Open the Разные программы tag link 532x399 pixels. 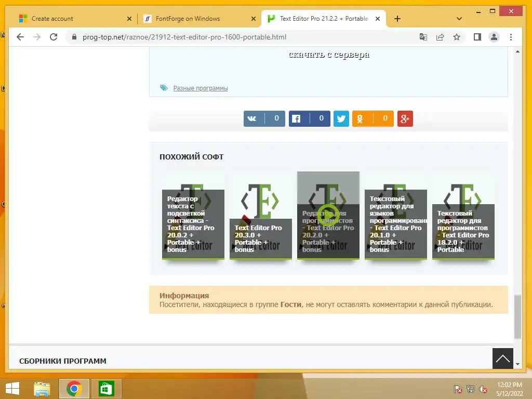click(201, 88)
